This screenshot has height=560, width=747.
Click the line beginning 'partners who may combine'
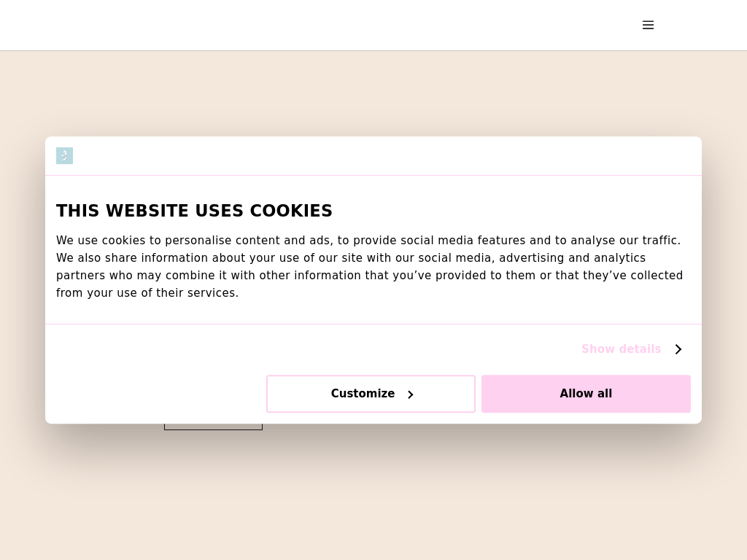point(369,276)
